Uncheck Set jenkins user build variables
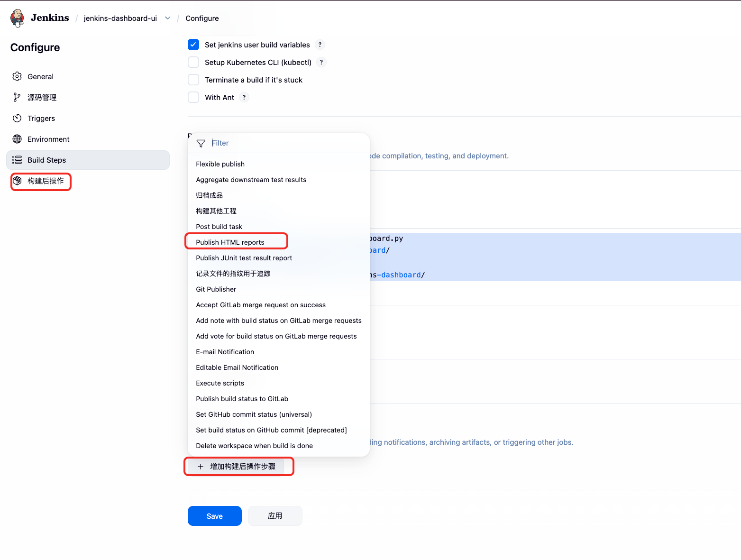The image size is (741, 560). click(x=193, y=45)
